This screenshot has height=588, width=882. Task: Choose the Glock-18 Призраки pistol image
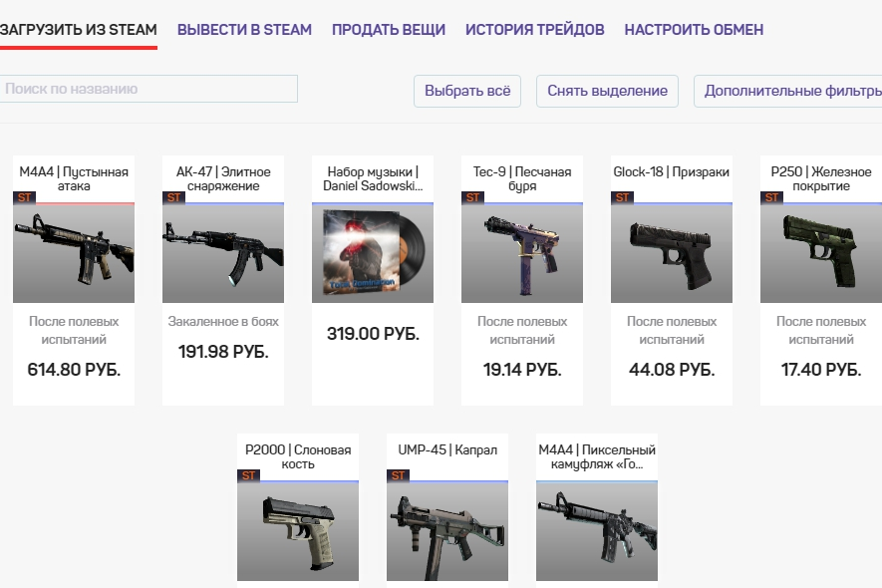click(672, 253)
